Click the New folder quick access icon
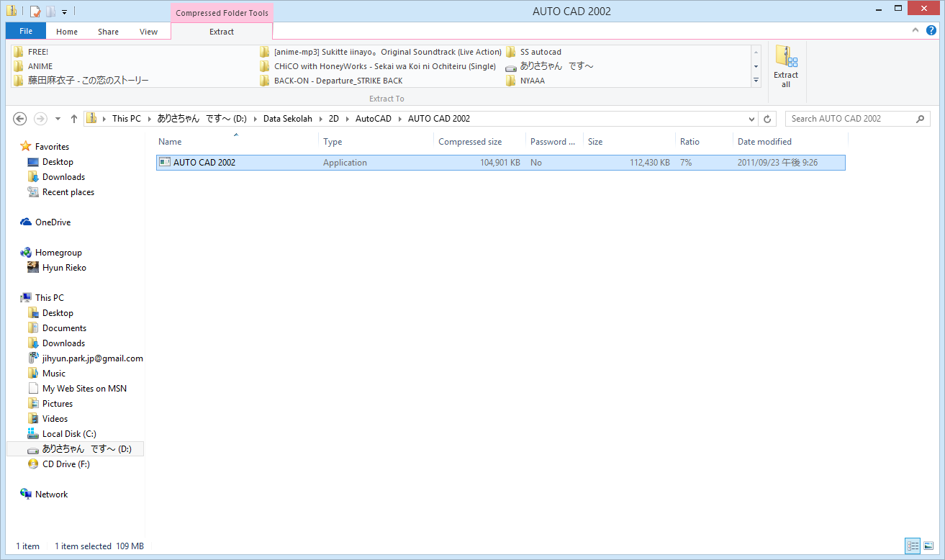 coord(50,12)
